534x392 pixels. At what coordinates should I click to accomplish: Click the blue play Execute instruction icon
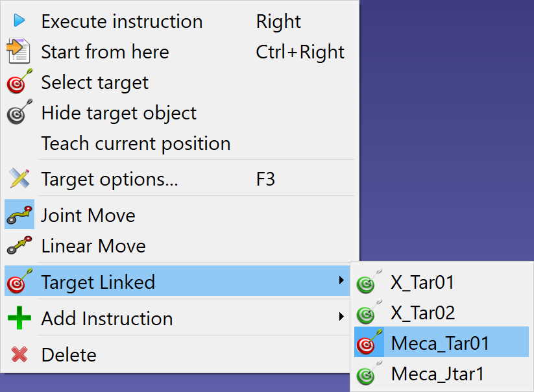point(19,21)
